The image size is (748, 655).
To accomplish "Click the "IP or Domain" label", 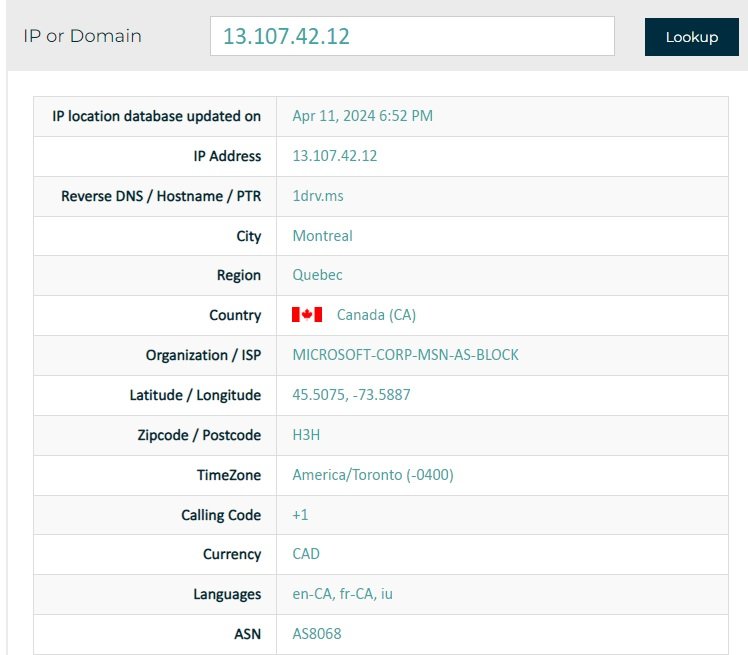I will click(x=83, y=36).
